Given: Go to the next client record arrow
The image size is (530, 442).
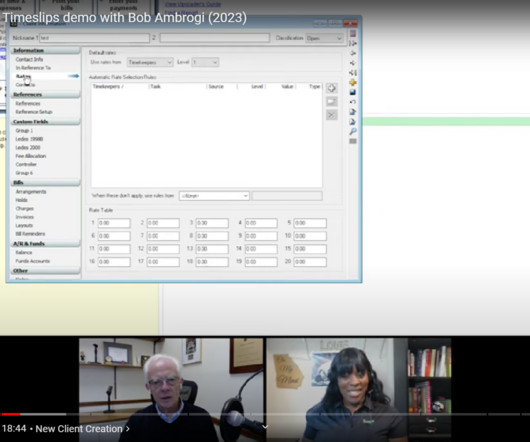Looking at the screenshot, I should (x=353, y=63).
